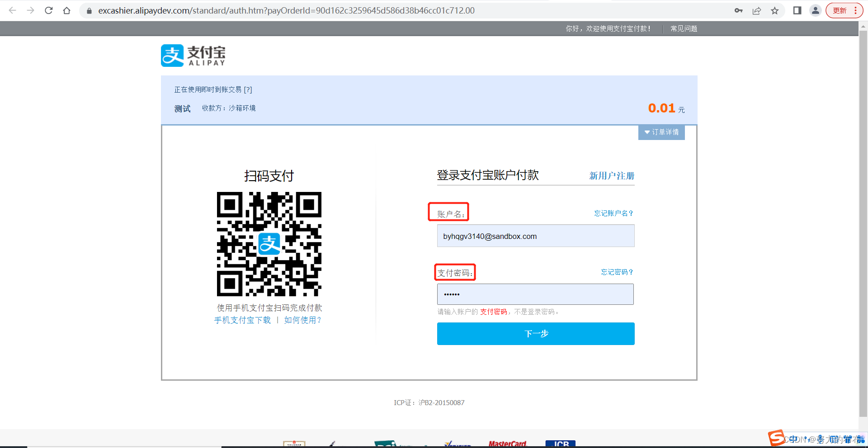
Task: Click the Alipay 支付宝 logo
Action: click(193, 56)
